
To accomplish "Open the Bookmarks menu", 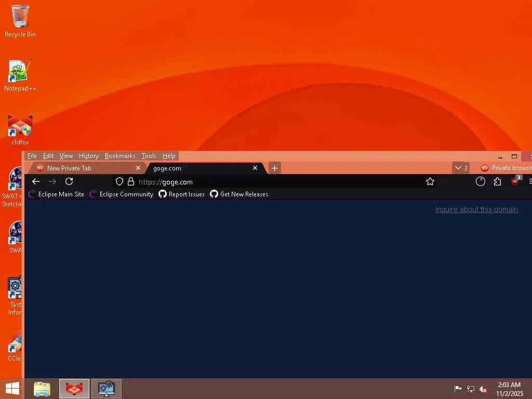I will 120,156.
